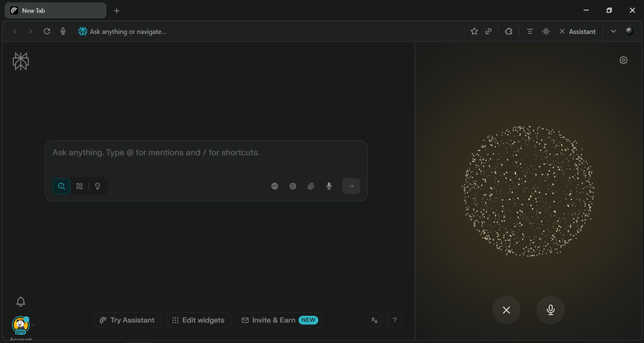Open the extensions puzzle icon
The height and width of the screenshot is (343, 644).
coord(509,31)
